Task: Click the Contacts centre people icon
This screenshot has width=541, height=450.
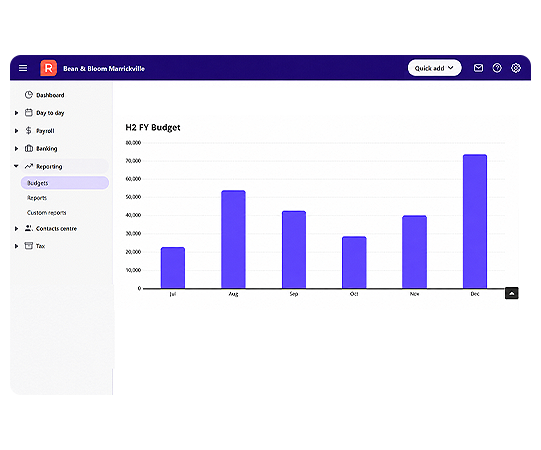Action: pos(29,228)
